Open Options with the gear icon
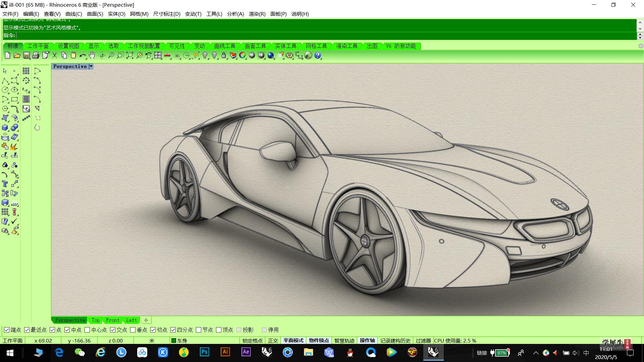The width and height of the screenshot is (644, 362). [289, 55]
